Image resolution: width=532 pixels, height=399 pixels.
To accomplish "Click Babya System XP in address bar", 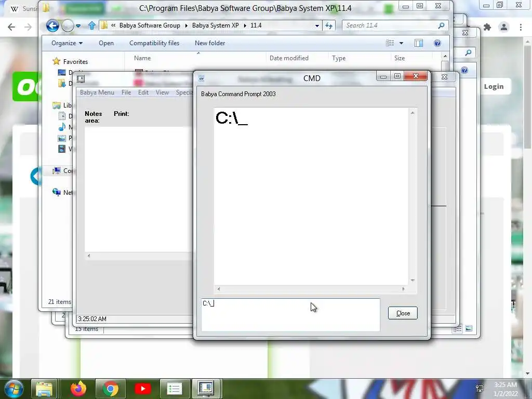I will click(216, 25).
